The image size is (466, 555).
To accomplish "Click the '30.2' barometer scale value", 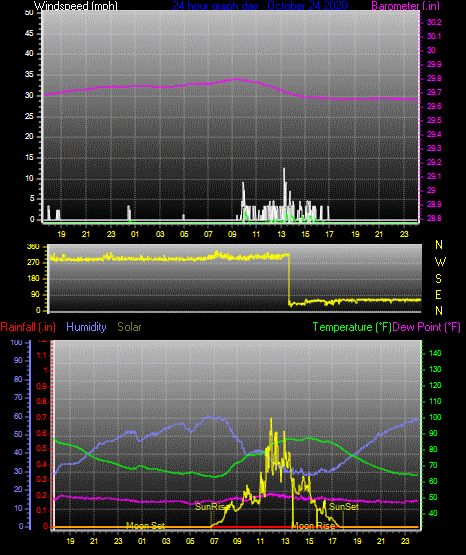I will pyautogui.click(x=434, y=22).
